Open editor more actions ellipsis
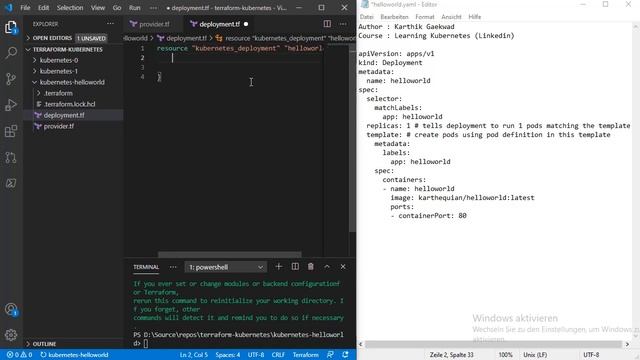640x360 pixels. tap(343, 24)
